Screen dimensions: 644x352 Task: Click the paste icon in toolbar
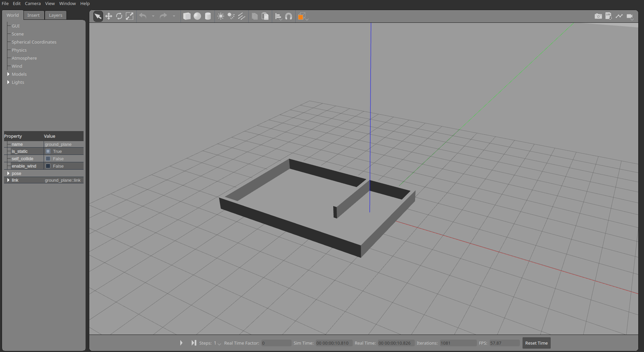265,16
